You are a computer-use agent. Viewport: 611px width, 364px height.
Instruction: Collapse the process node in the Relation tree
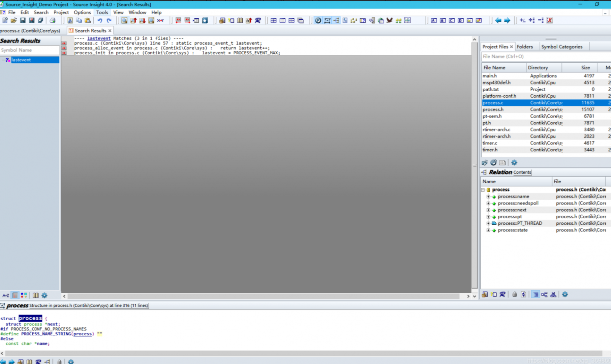point(483,190)
